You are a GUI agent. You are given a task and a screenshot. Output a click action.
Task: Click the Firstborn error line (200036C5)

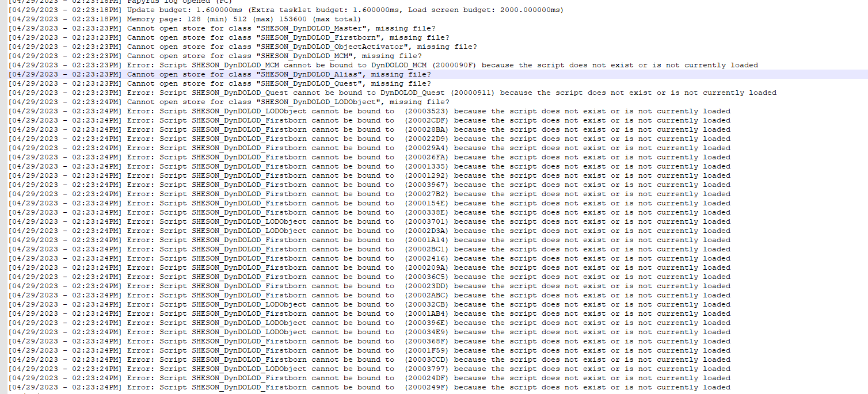[370, 277]
